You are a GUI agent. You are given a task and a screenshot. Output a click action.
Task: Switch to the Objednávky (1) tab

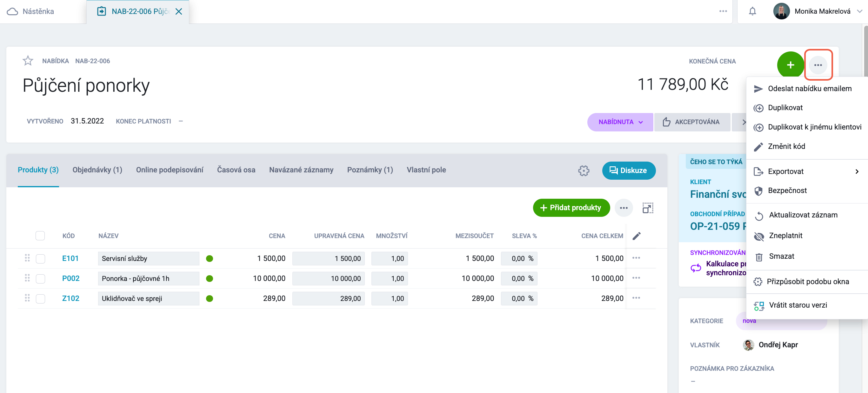[97, 170]
